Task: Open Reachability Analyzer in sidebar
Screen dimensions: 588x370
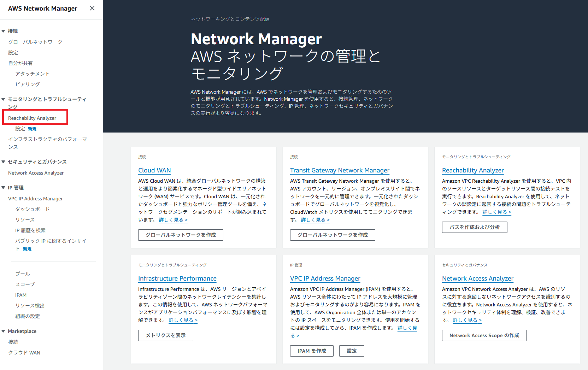Action: [32, 118]
